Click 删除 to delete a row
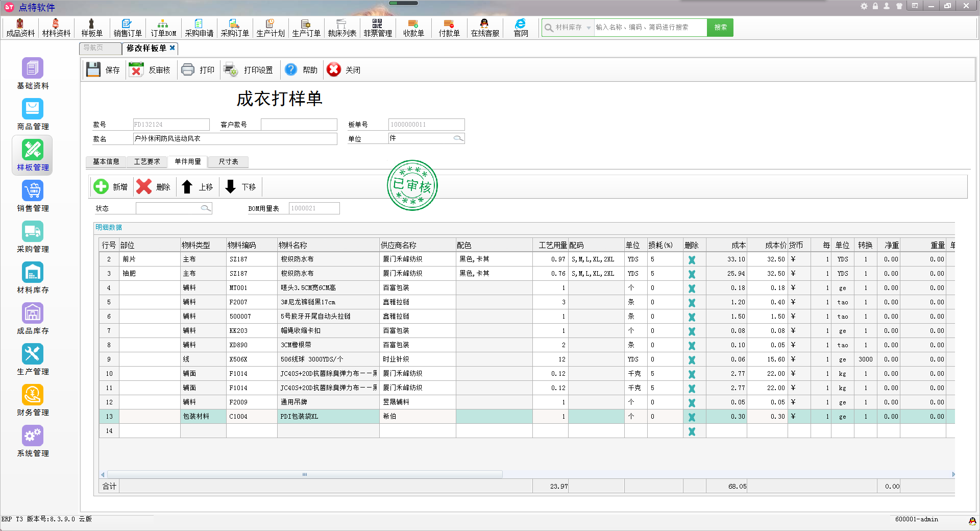980x531 pixels. [153, 186]
